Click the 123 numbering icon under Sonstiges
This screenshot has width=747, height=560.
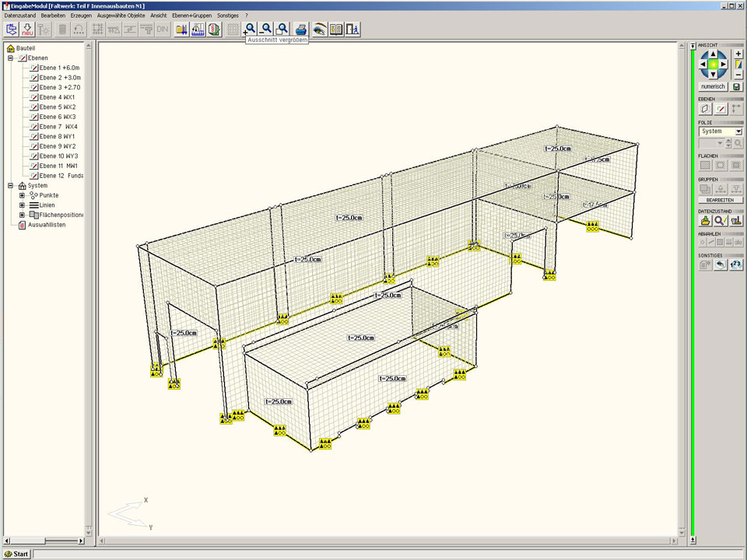[735, 264]
